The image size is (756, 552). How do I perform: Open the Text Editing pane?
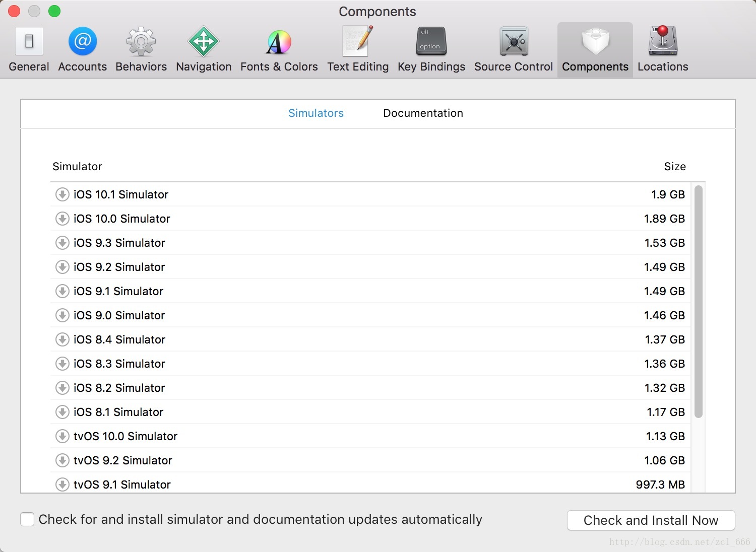(x=358, y=49)
